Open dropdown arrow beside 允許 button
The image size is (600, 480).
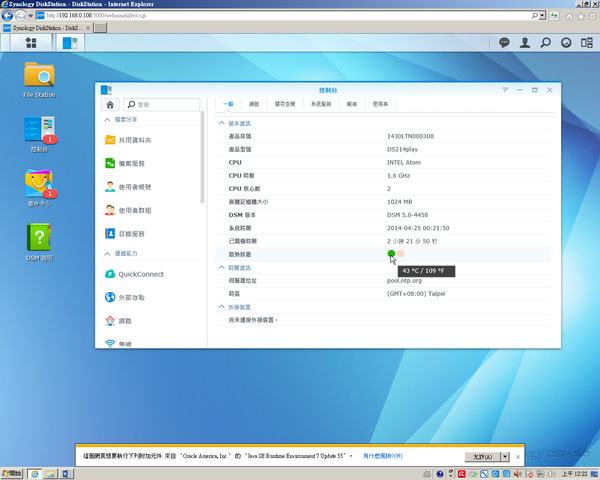pos(503,456)
